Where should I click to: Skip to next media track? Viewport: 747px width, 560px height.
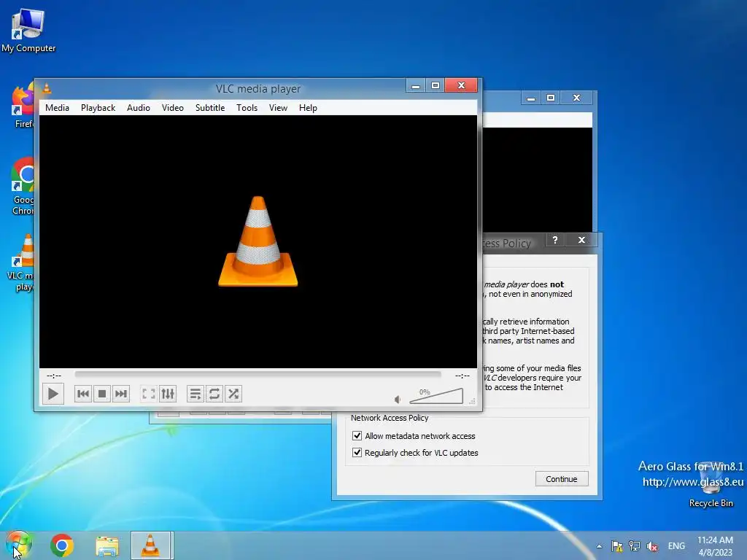click(x=121, y=394)
